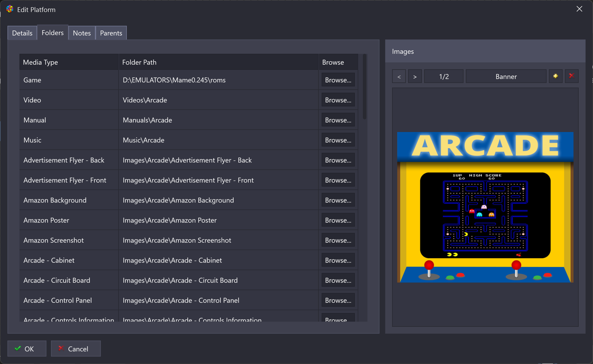Image resolution: width=593 pixels, height=364 pixels.
Task: Click the Videos\Arcade folder path cell
Action: click(218, 100)
